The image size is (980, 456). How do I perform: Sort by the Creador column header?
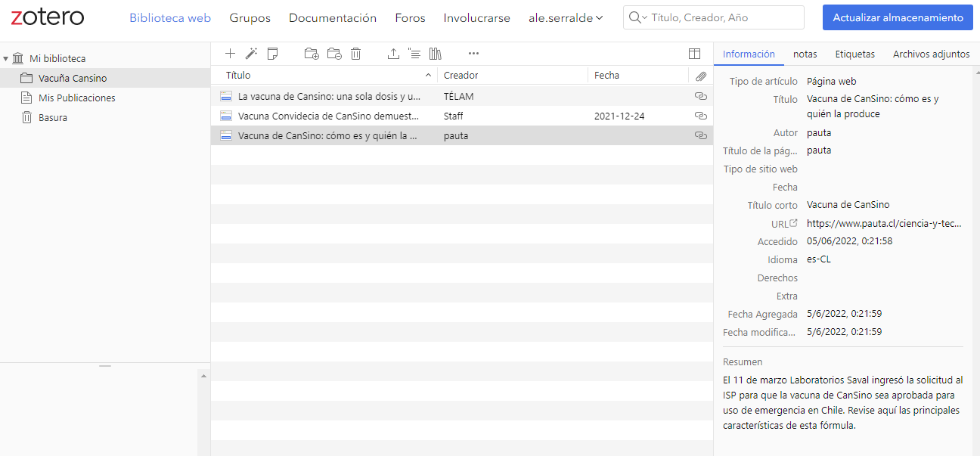pos(512,76)
